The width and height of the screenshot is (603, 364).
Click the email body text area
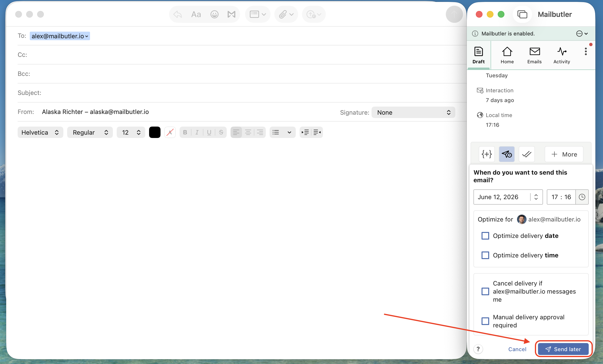[x=236, y=249]
